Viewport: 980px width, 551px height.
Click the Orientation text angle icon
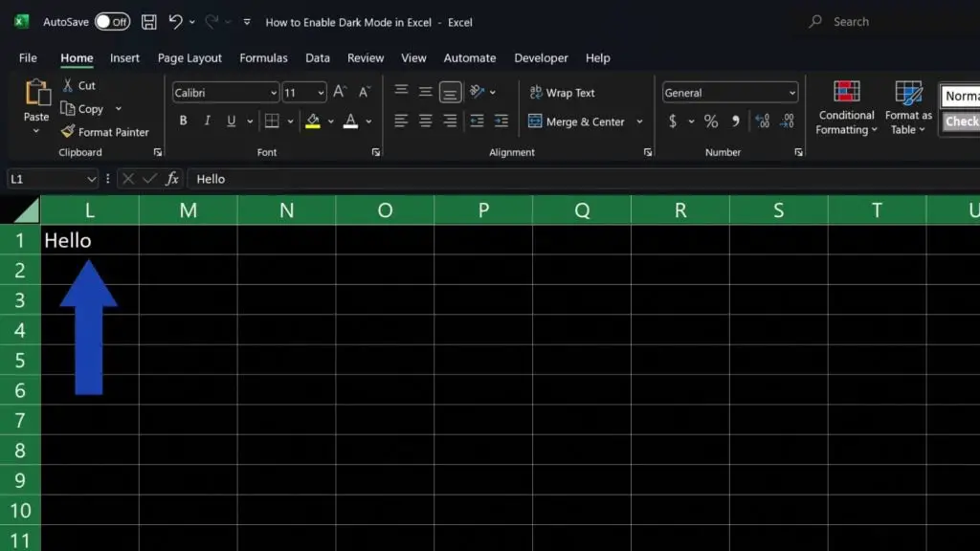coord(477,92)
